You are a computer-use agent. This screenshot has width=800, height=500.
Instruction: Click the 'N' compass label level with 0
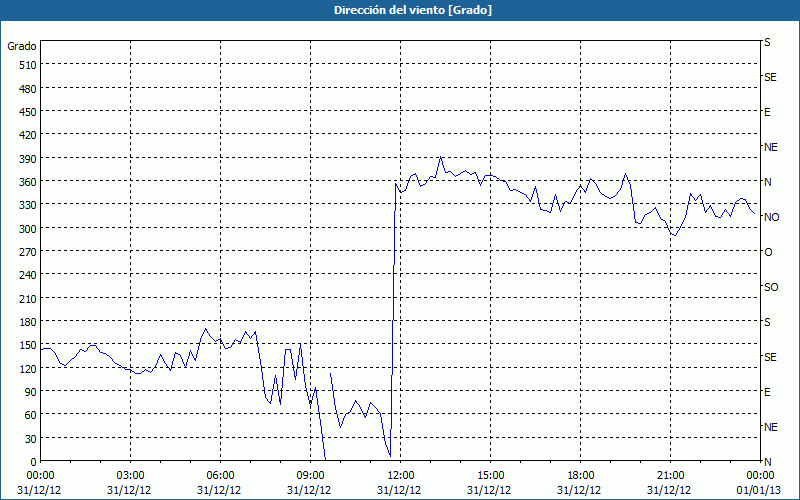[x=767, y=462]
